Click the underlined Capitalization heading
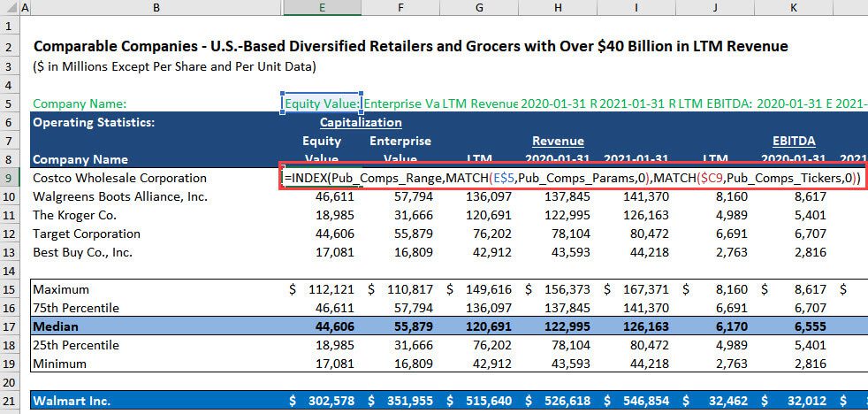 [x=361, y=122]
